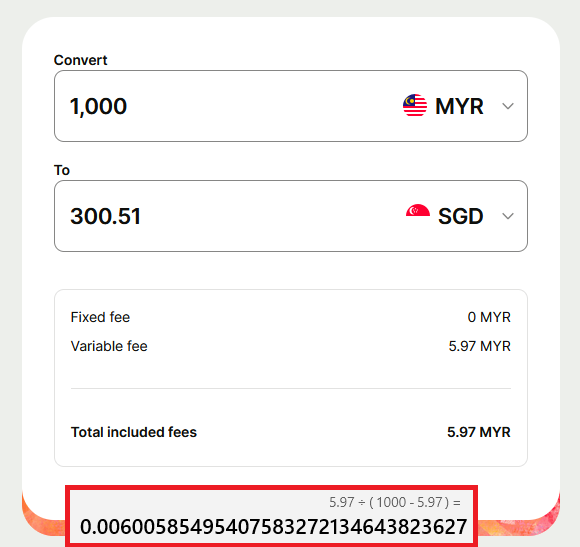Click the 5.97 MYR variable fee value
Screen dimensions: 580x547
point(479,346)
